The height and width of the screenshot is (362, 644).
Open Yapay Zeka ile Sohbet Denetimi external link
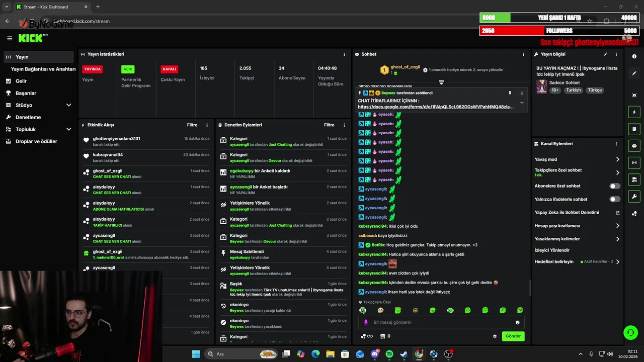617,213
